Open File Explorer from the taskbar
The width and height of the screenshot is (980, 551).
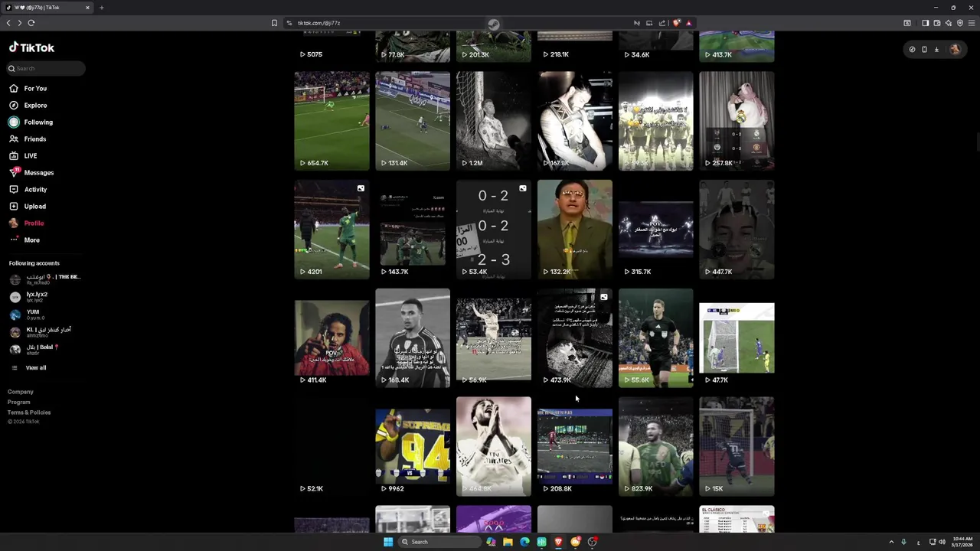pyautogui.click(x=508, y=542)
